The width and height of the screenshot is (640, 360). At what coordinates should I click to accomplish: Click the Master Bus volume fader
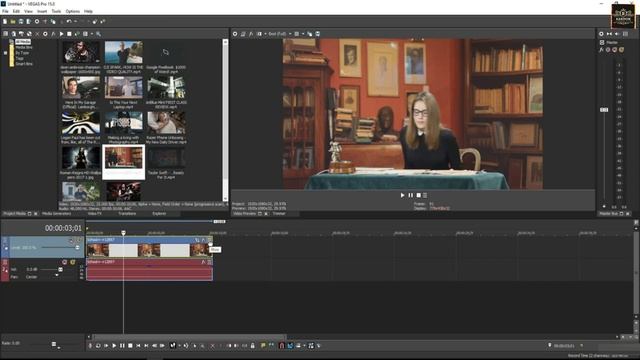click(x=604, y=110)
